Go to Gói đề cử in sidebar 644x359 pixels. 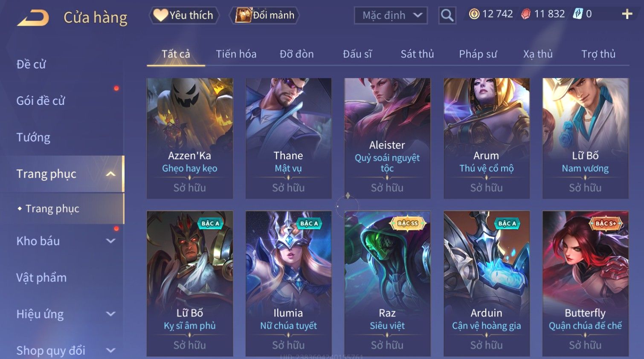pos(41,101)
